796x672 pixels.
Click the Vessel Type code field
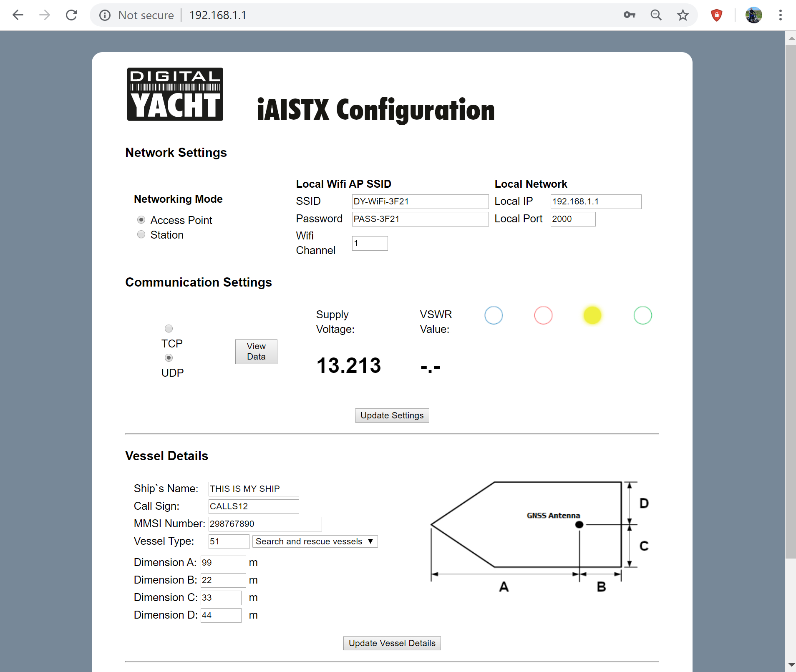pyautogui.click(x=229, y=541)
